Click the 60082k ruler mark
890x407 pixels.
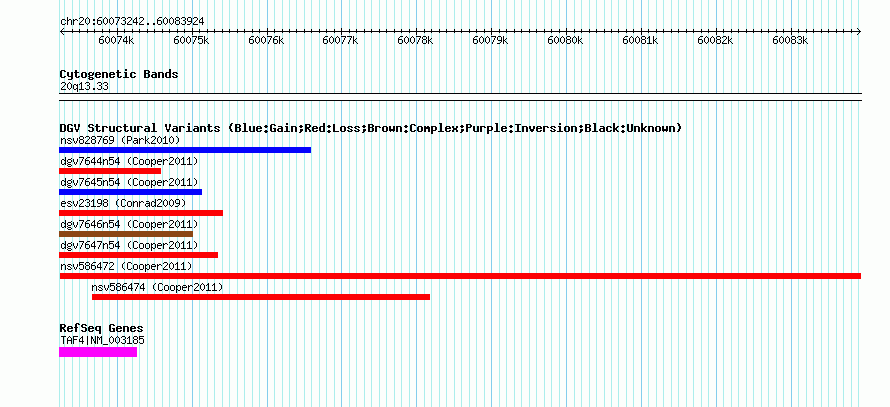coord(715,40)
